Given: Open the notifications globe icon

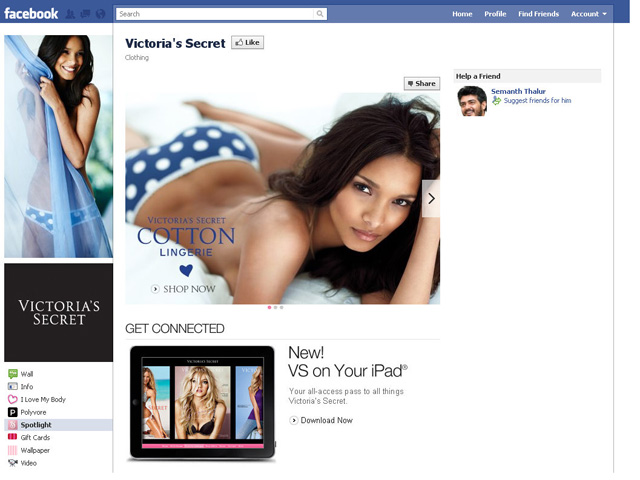Looking at the screenshot, I should 100,14.
